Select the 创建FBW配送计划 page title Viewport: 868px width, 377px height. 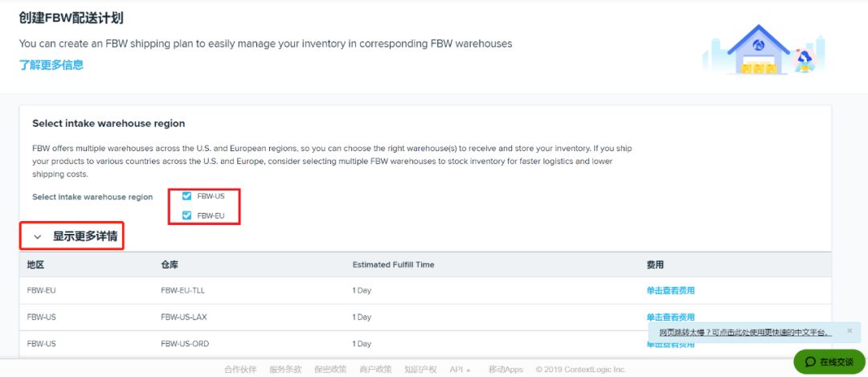(71, 18)
